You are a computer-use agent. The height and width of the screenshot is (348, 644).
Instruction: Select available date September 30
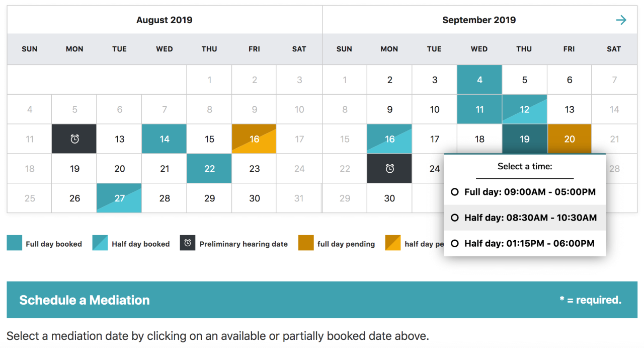(x=389, y=198)
